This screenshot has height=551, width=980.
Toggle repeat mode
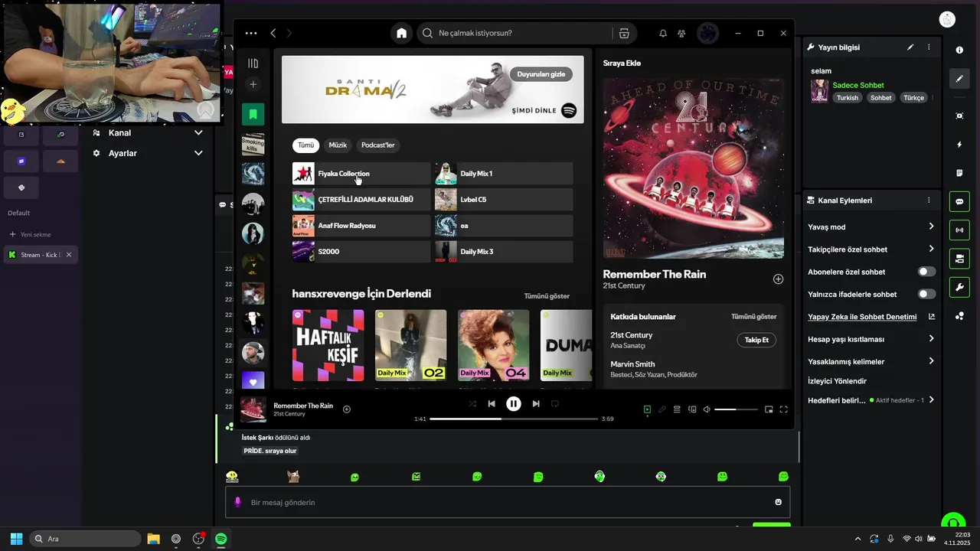[x=556, y=404]
